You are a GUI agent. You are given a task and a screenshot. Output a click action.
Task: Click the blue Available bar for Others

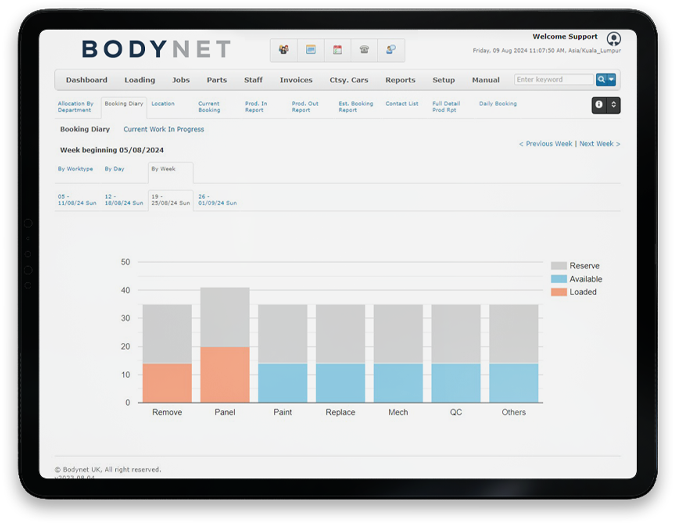coord(514,383)
